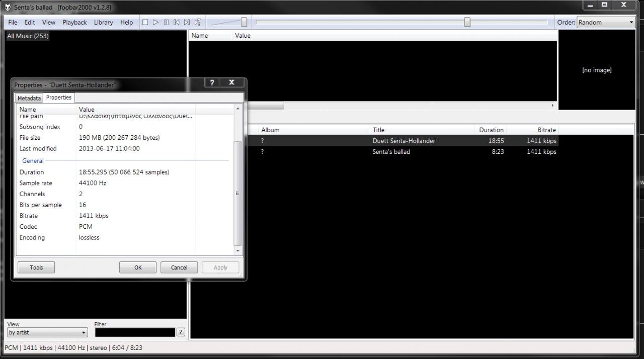Open the Library menu
This screenshot has width=644, height=359.
[x=103, y=22]
